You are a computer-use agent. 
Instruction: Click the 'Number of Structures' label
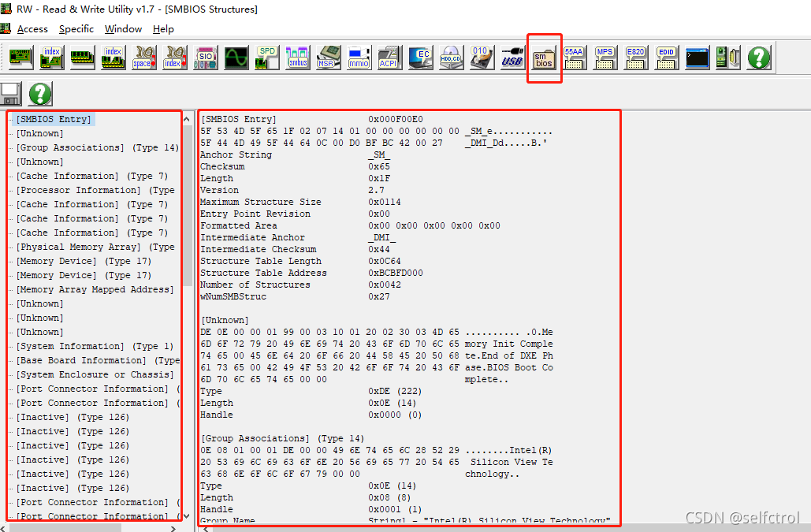pos(255,285)
